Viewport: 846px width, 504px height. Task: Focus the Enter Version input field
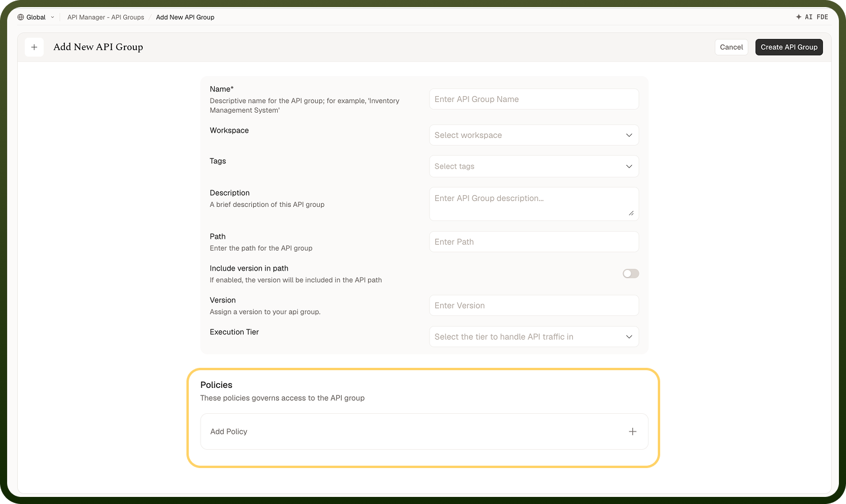click(x=534, y=305)
